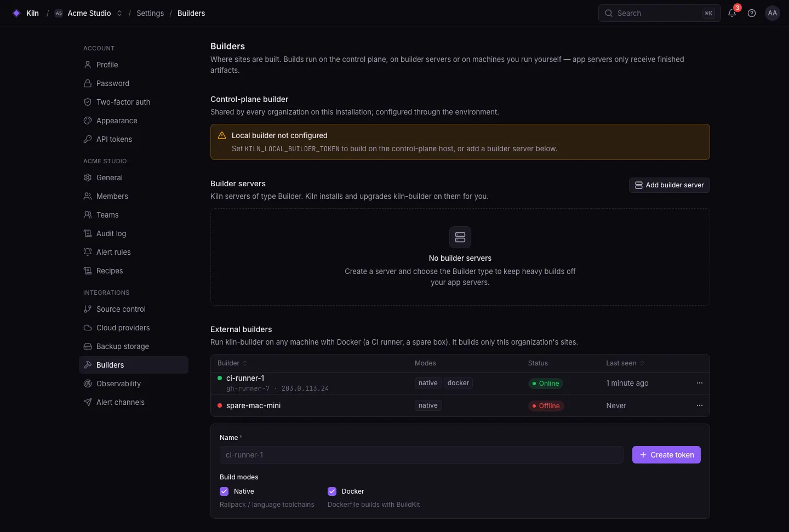Open the notifications bell icon

point(732,13)
